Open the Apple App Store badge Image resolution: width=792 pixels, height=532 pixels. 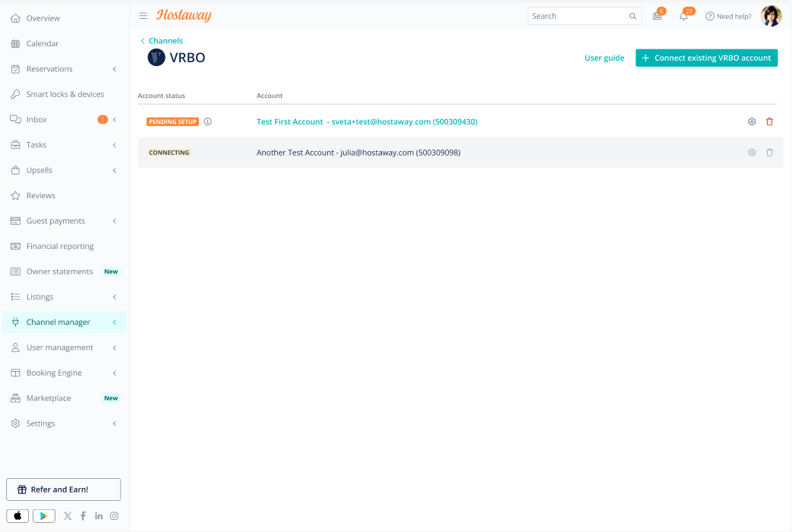tap(17, 516)
